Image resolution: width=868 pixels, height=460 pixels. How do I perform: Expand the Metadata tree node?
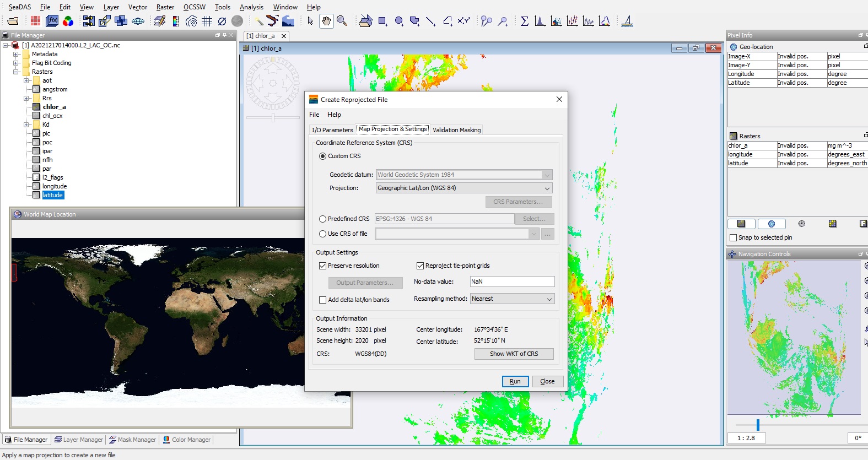(x=16, y=54)
